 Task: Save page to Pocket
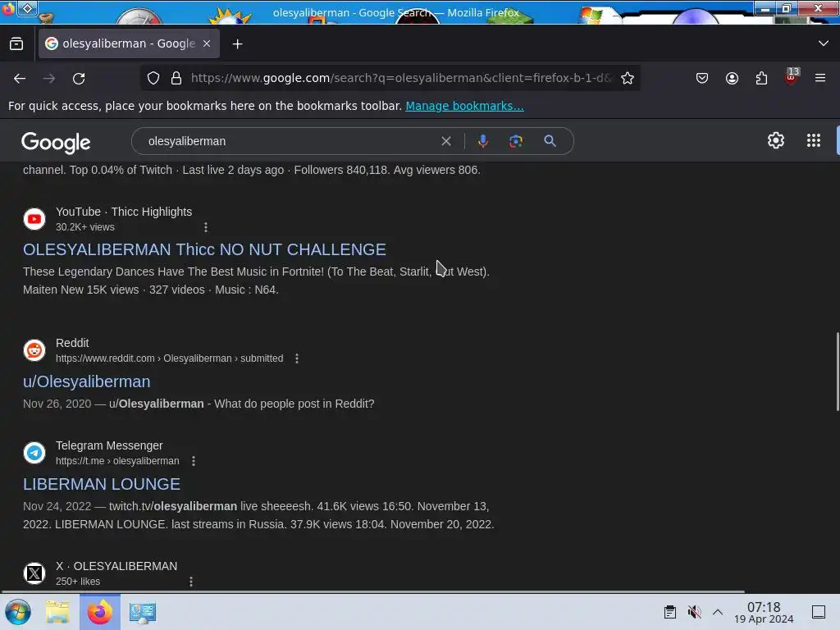point(702,78)
